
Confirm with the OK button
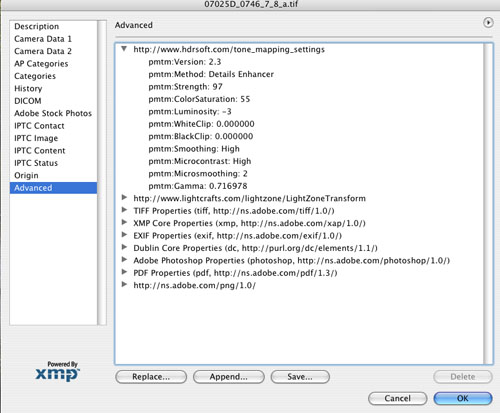point(463,399)
